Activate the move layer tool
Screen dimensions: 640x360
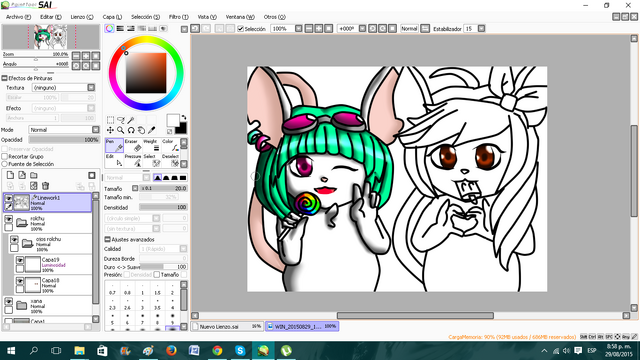tap(110, 130)
